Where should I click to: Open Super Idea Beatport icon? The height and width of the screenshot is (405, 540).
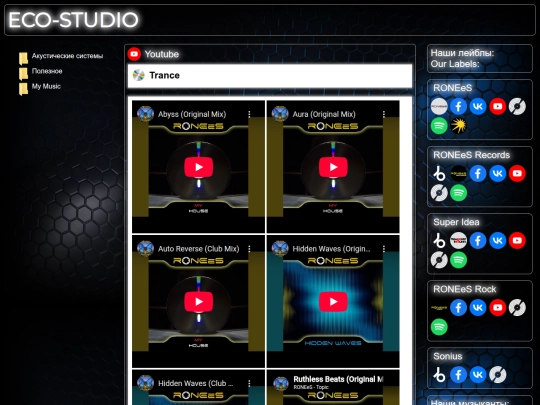click(439, 241)
